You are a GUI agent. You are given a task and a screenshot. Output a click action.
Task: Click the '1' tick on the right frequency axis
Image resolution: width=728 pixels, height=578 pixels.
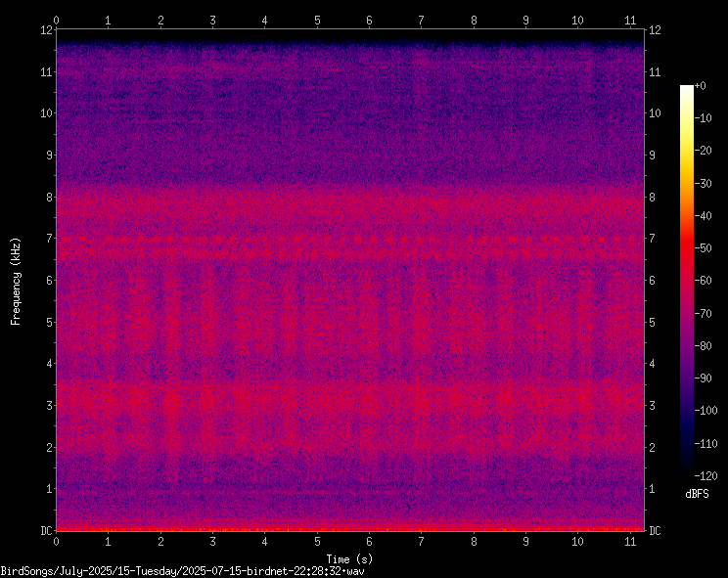tap(652, 488)
